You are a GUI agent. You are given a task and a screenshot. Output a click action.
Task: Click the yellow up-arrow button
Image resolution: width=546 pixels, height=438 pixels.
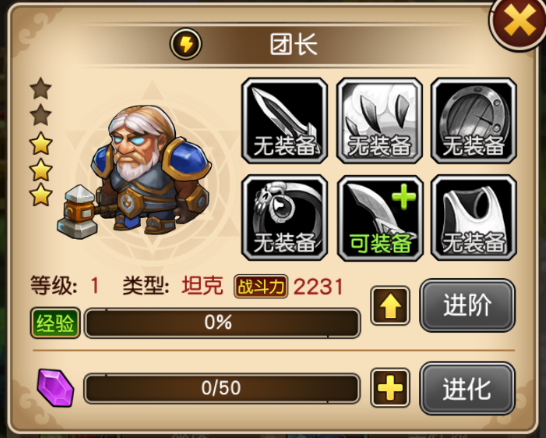coord(390,306)
